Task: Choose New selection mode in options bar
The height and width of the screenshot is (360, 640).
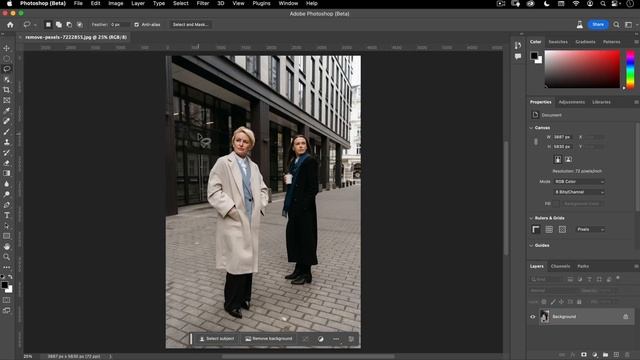Action: point(48,24)
